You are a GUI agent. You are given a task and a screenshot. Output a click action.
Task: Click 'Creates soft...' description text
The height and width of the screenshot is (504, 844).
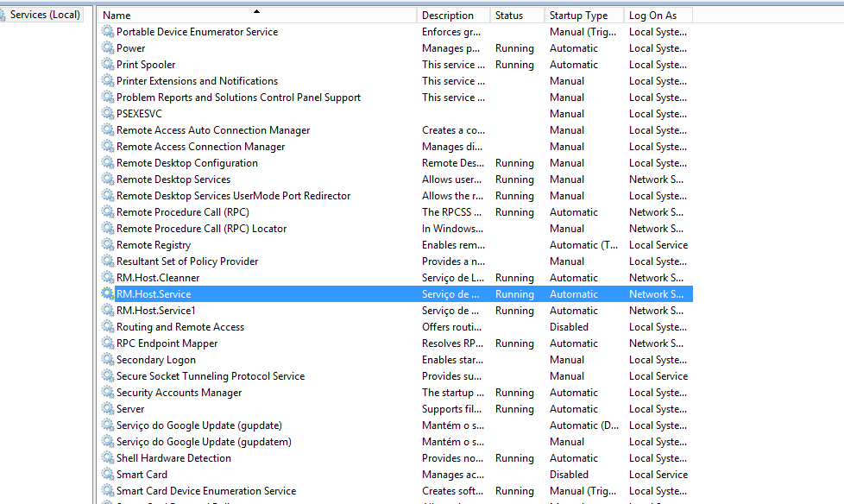[x=452, y=491]
